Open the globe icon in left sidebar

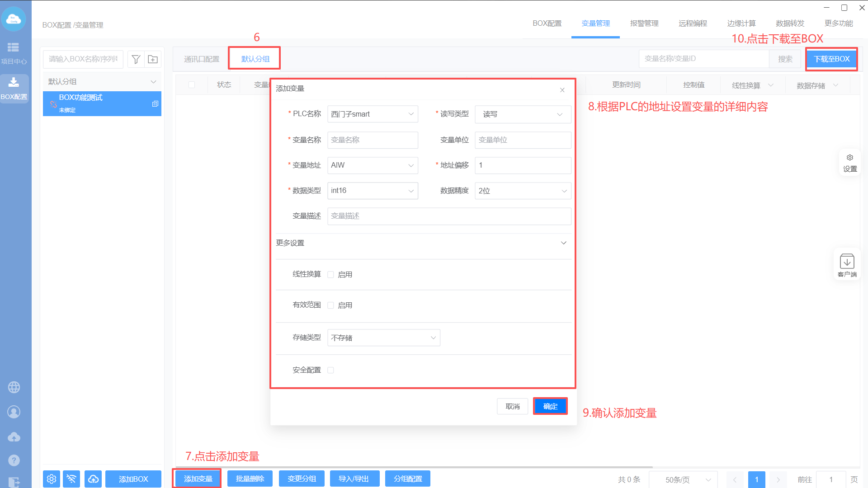tap(14, 387)
